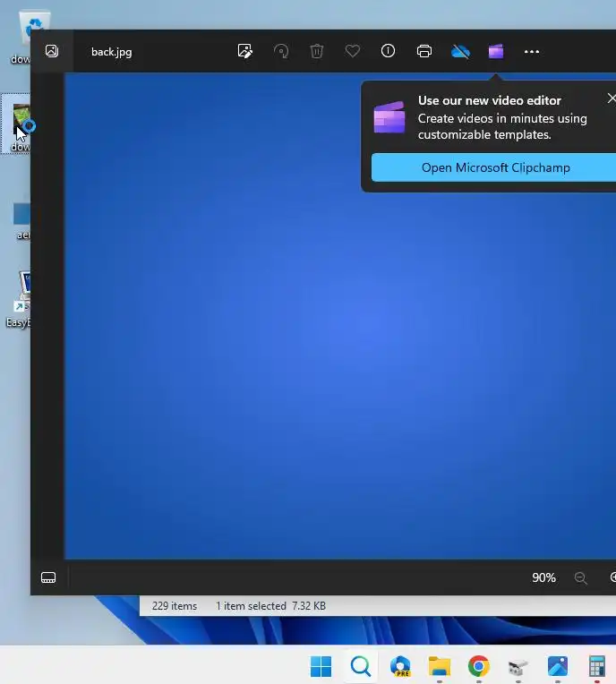
Task: Open Google Chrome from taskbar
Action: 479,667
